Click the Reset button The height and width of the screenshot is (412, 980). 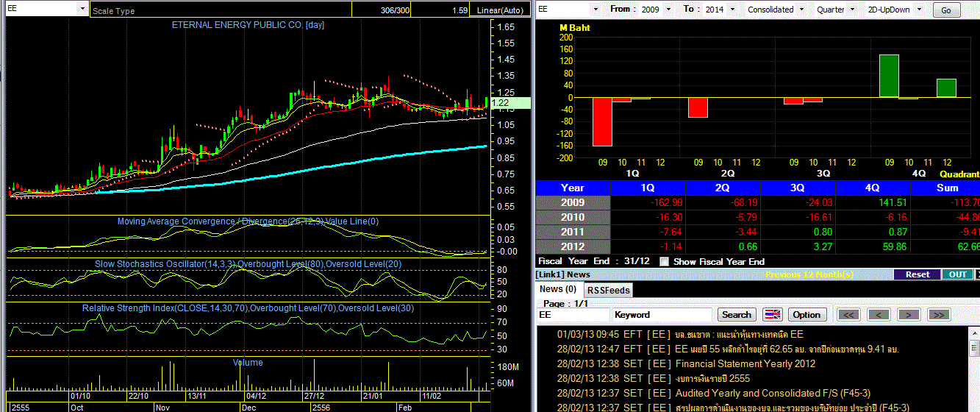(x=917, y=274)
